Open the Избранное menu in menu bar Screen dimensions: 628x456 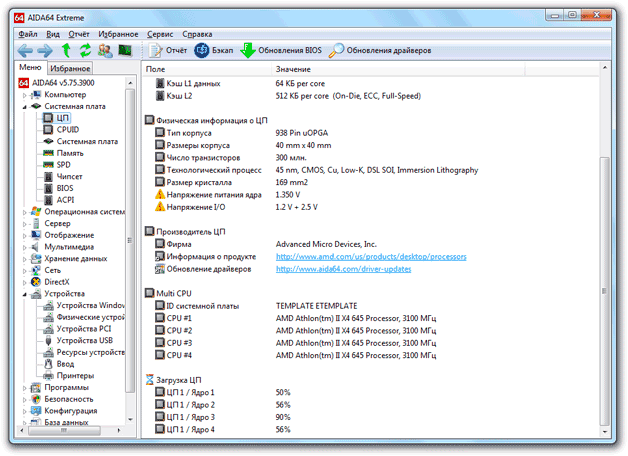pyautogui.click(x=118, y=34)
